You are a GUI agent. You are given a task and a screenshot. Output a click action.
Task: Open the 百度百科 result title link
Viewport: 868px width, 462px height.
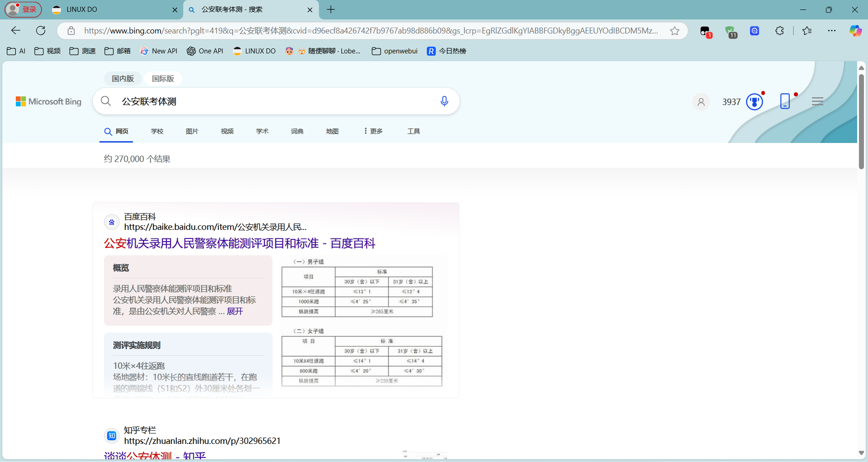tap(240, 243)
